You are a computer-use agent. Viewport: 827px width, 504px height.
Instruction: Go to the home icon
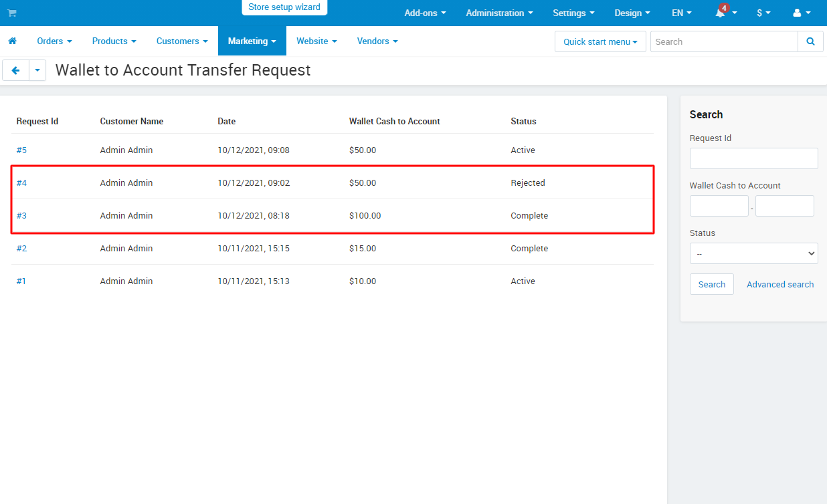(12, 41)
